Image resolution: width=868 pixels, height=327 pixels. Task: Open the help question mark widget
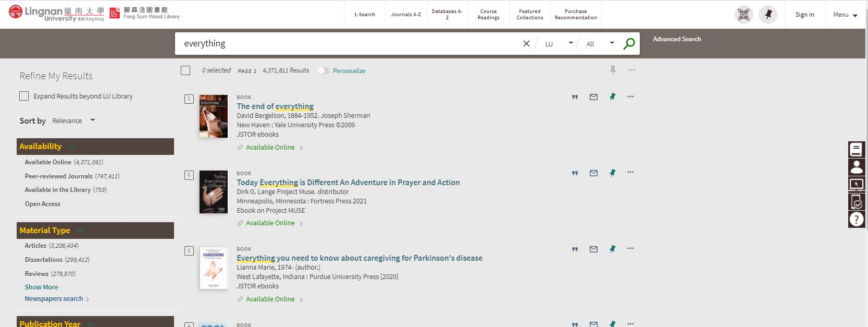856,219
